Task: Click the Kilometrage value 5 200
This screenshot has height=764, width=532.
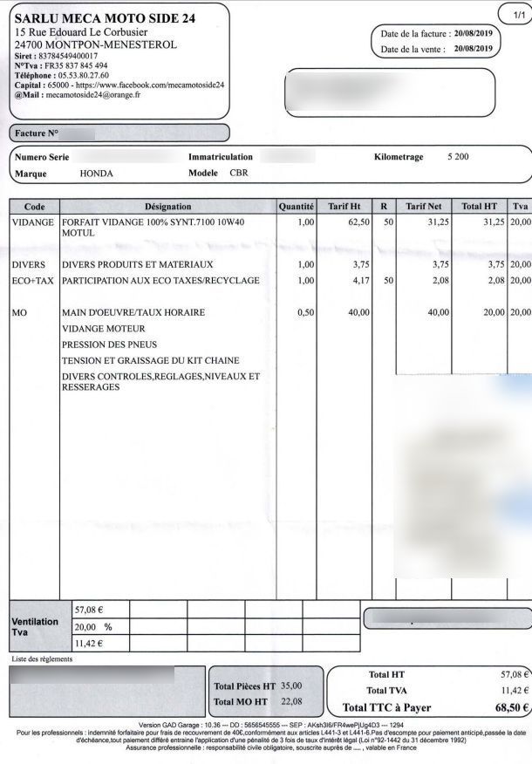Action: point(458,157)
